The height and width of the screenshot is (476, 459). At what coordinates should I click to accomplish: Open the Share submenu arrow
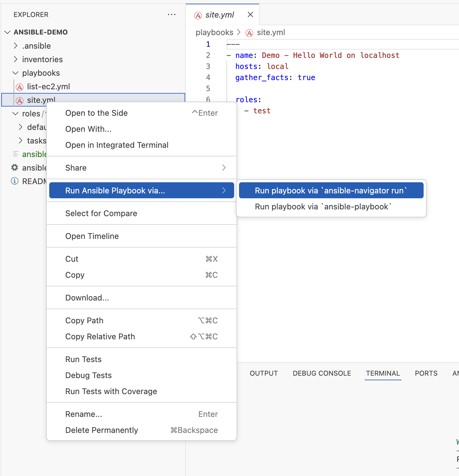[x=224, y=167]
